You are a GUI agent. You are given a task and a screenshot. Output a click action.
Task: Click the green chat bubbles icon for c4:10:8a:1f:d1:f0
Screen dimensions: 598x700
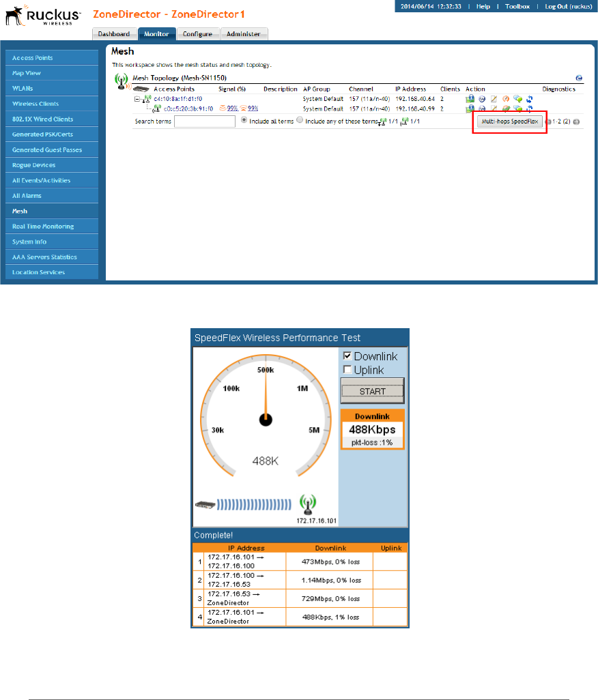[517, 99]
